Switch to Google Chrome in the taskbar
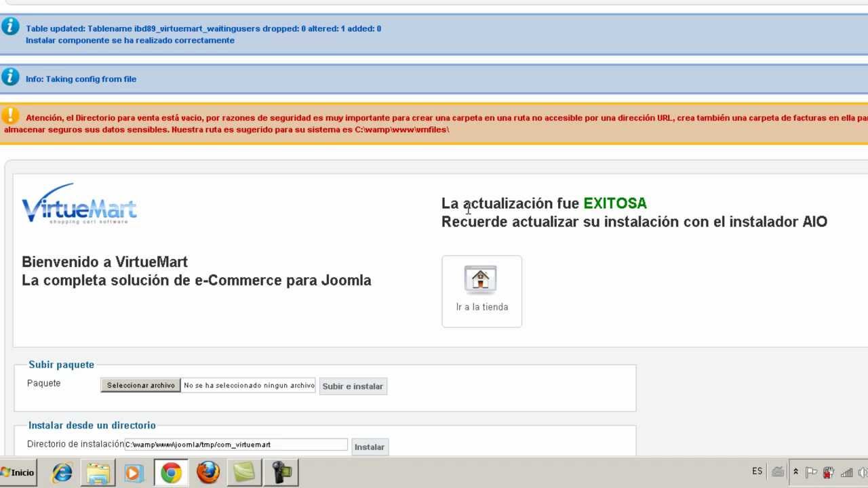Viewport: 868px width, 488px height. [x=171, y=472]
